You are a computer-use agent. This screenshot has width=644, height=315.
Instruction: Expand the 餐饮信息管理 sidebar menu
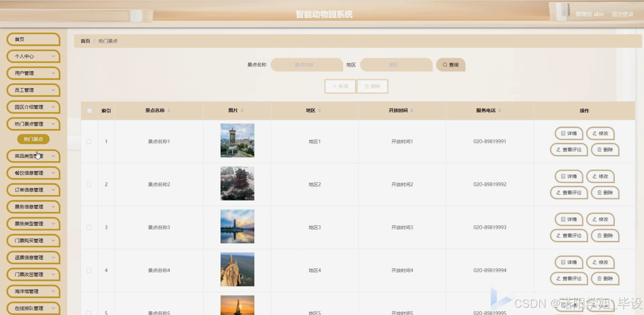click(33, 173)
